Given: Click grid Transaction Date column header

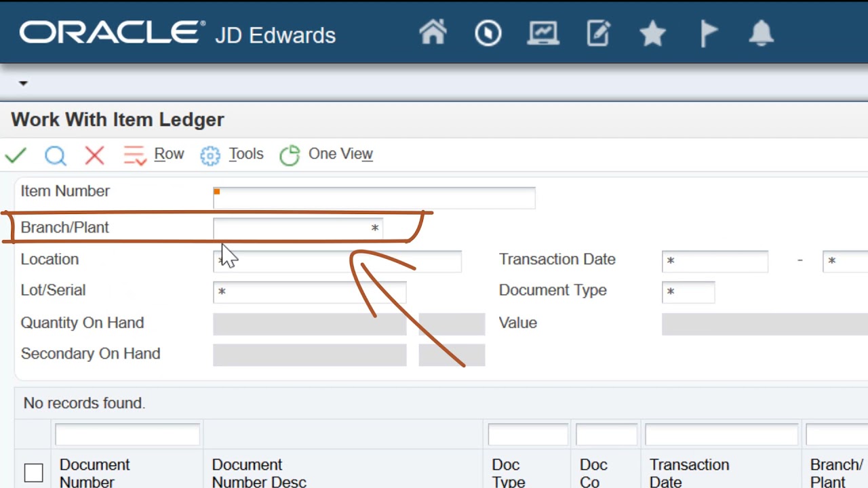Looking at the screenshot, I should coord(689,473).
